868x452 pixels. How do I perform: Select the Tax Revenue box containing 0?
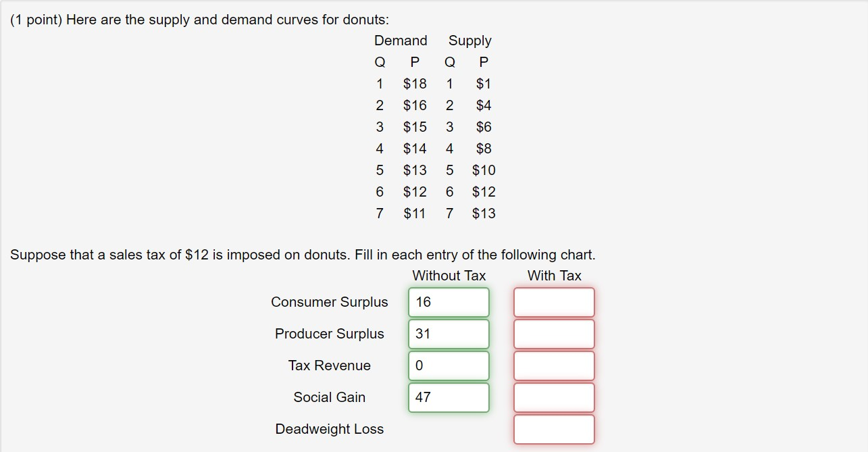tap(448, 365)
